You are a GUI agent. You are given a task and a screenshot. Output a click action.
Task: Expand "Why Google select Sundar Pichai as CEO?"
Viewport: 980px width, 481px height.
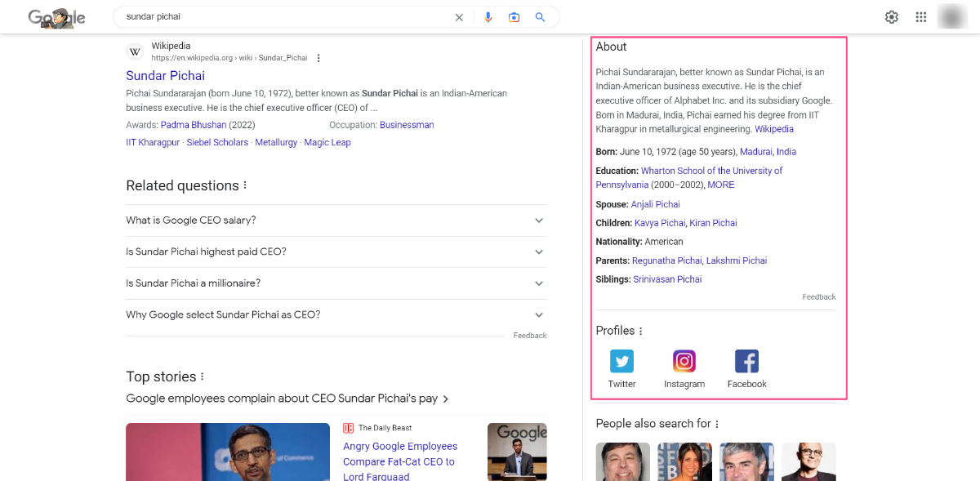point(336,314)
